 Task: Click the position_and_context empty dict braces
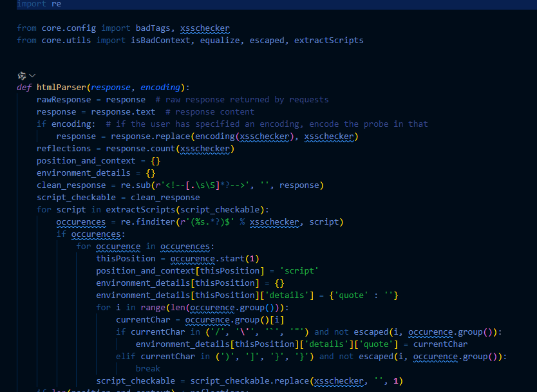pos(155,161)
